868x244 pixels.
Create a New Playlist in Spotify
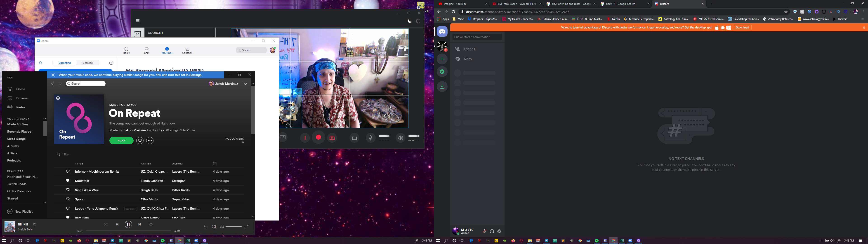[20, 211]
